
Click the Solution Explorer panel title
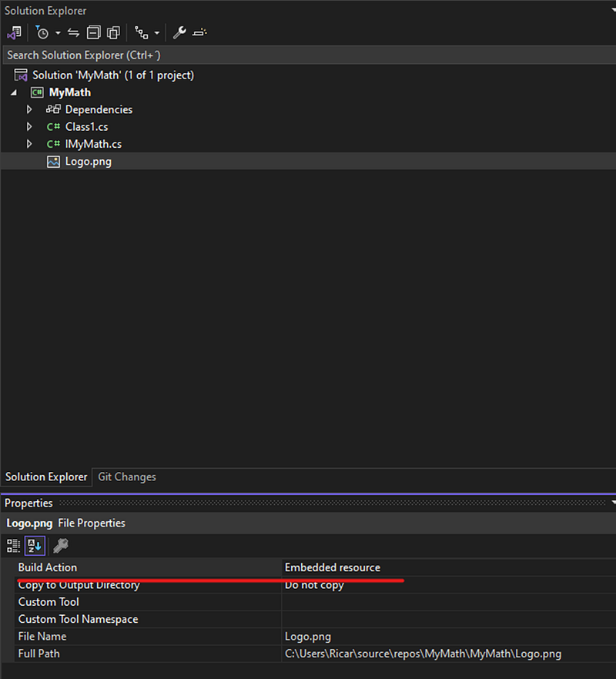45,11
